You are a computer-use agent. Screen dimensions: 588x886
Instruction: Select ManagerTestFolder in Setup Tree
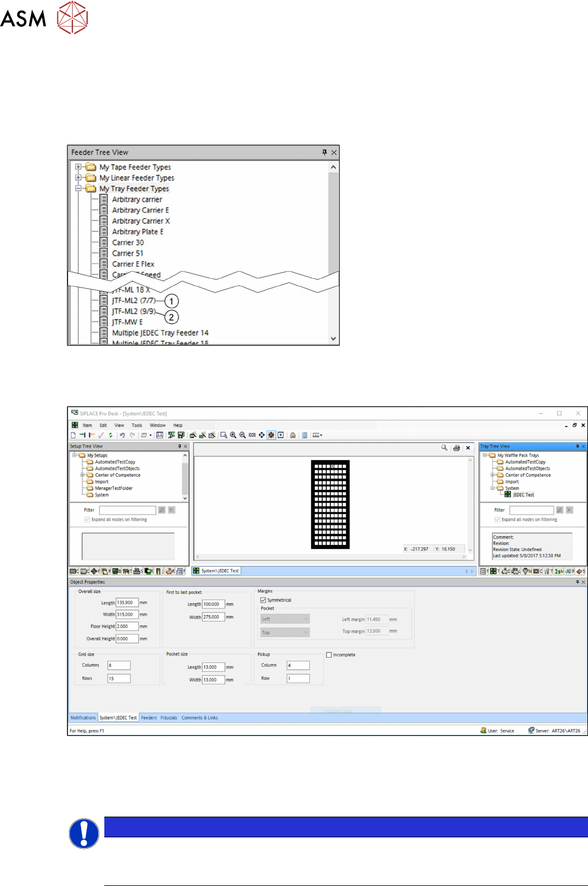tap(114, 488)
